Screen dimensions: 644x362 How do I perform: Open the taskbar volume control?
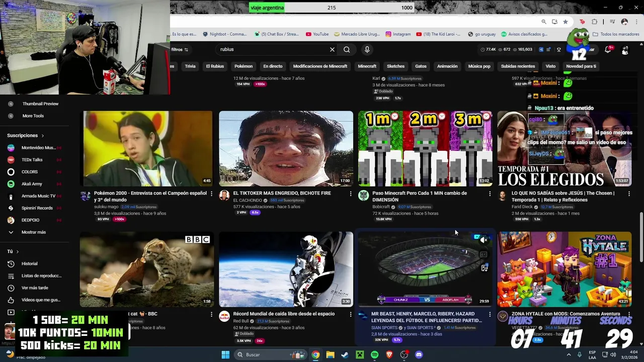pos(613,354)
